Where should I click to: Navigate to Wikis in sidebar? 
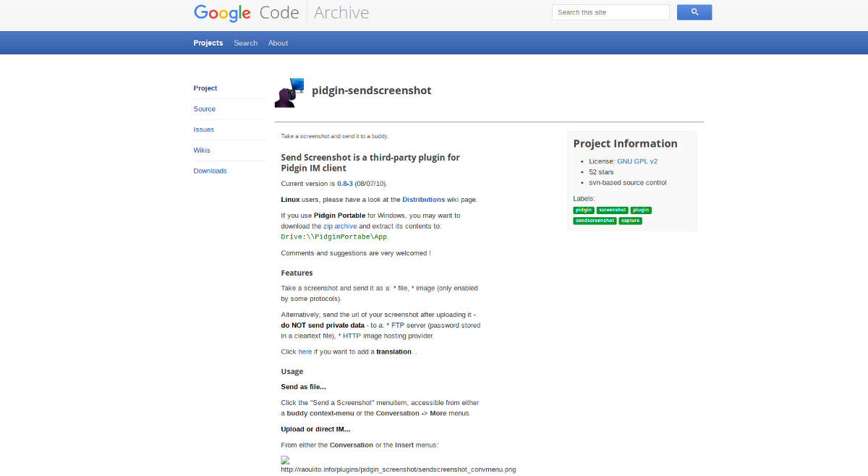point(202,150)
